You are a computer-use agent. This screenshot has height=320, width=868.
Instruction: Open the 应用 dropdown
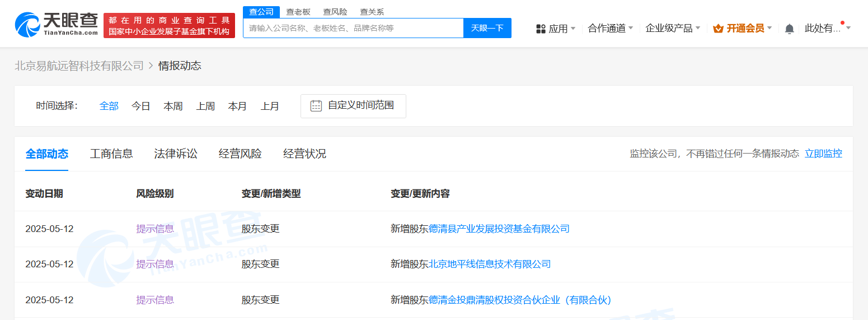(556, 29)
